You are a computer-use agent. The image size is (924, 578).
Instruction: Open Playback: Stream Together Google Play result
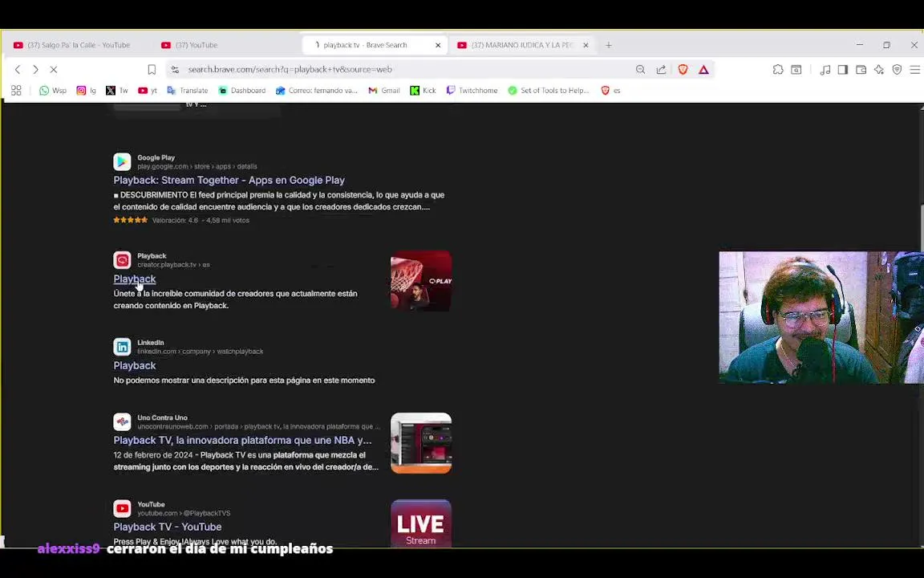tap(229, 181)
